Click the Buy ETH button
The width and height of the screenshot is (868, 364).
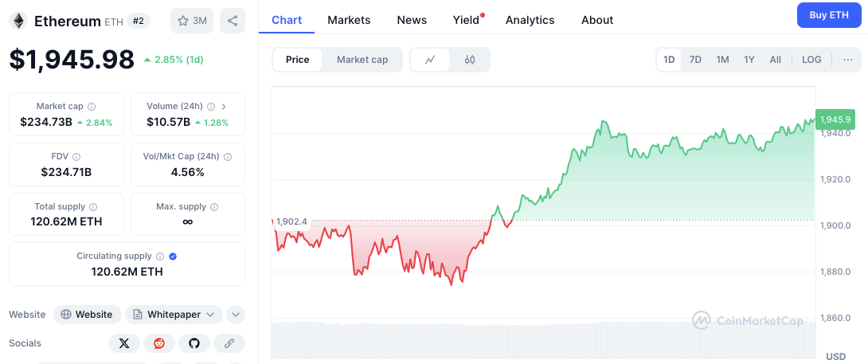(x=829, y=15)
